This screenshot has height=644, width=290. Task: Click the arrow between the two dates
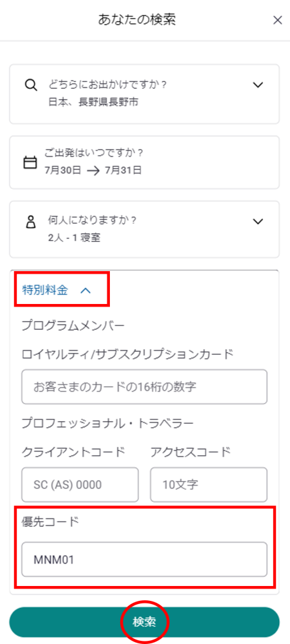click(93, 171)
